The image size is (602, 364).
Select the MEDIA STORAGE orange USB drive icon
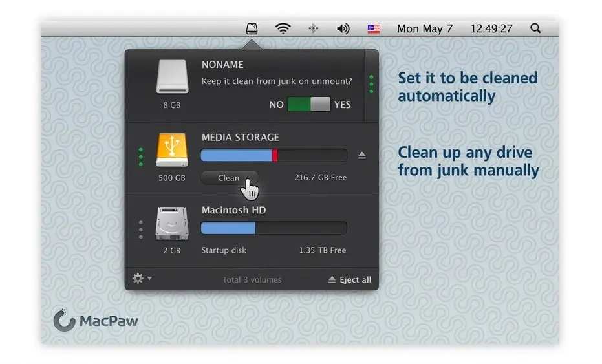[x=172, y=150]
